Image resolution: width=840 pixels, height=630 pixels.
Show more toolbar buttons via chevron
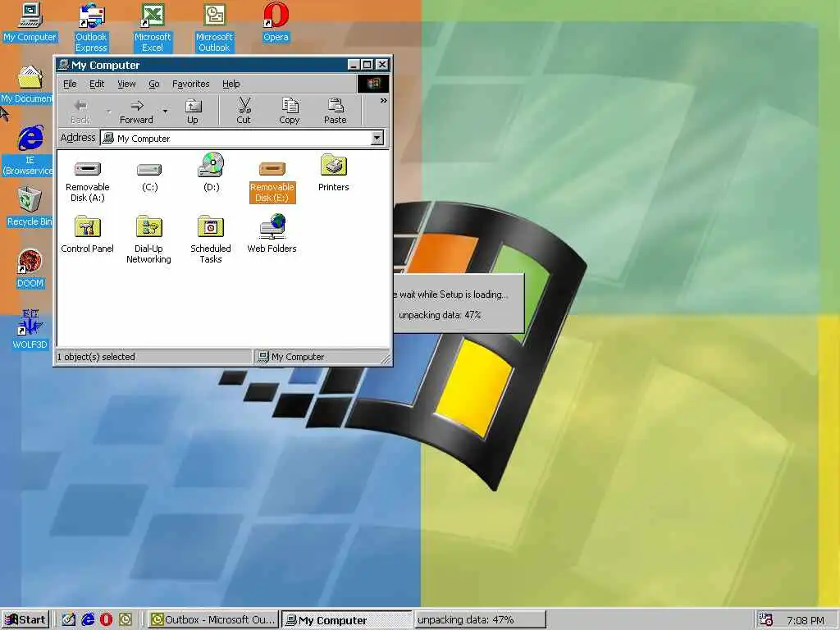point(384,101)
